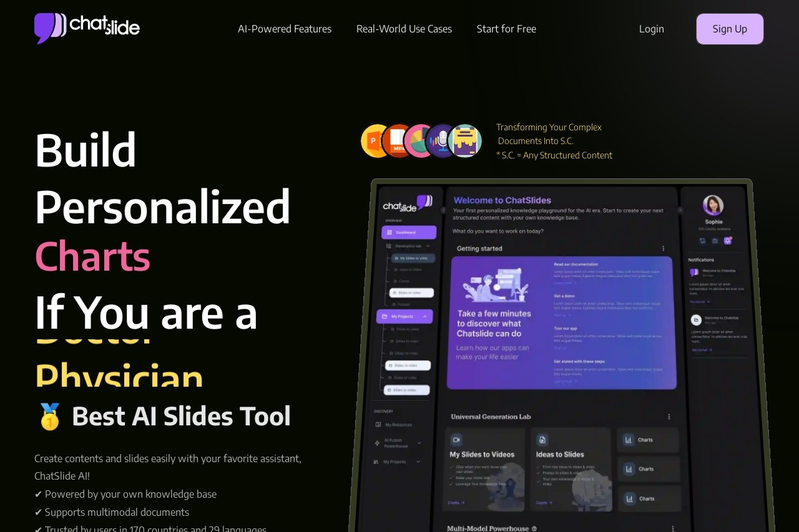Click Create link in My Slides to Videos card
This screenshot has height=532, width=799.
[x=456, y=502]
